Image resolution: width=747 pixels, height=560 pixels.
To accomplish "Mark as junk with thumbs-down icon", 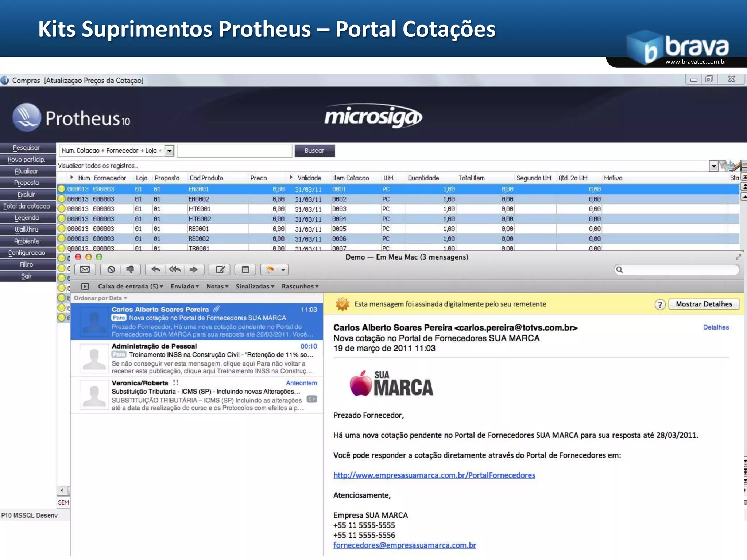I will 130,269.
